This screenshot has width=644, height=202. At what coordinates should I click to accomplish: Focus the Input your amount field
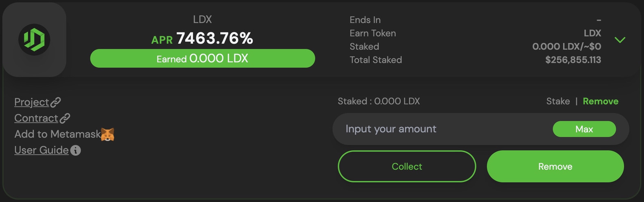click(x=442, y=129)
